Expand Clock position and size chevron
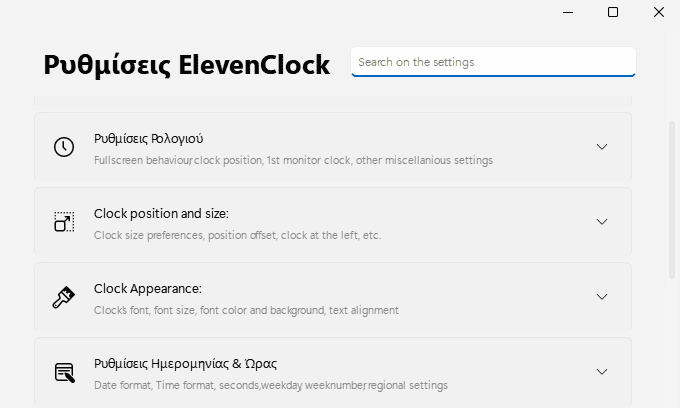 coord(602,222)
